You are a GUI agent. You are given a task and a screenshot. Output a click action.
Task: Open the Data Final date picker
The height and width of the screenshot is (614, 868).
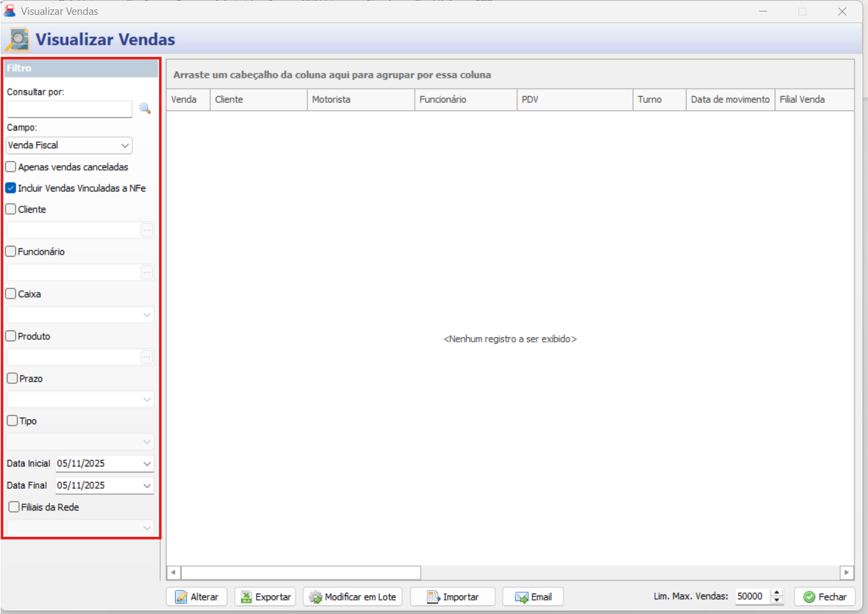coord(147,485)
